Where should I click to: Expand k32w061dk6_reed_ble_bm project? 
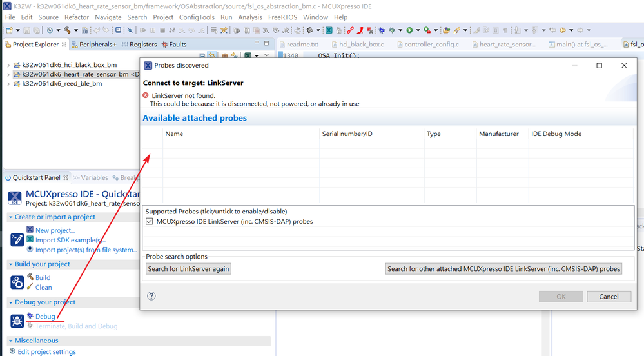(x=8, y=84)
